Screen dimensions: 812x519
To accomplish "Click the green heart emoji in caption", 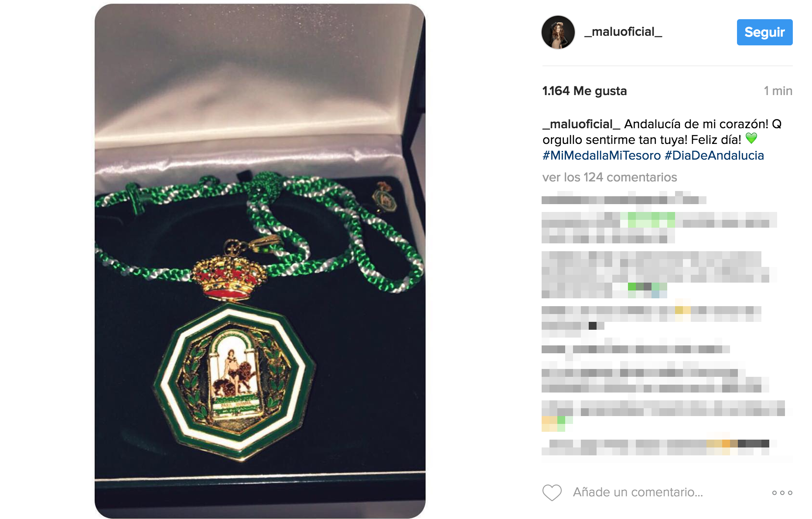I will (x=751, y=139).
